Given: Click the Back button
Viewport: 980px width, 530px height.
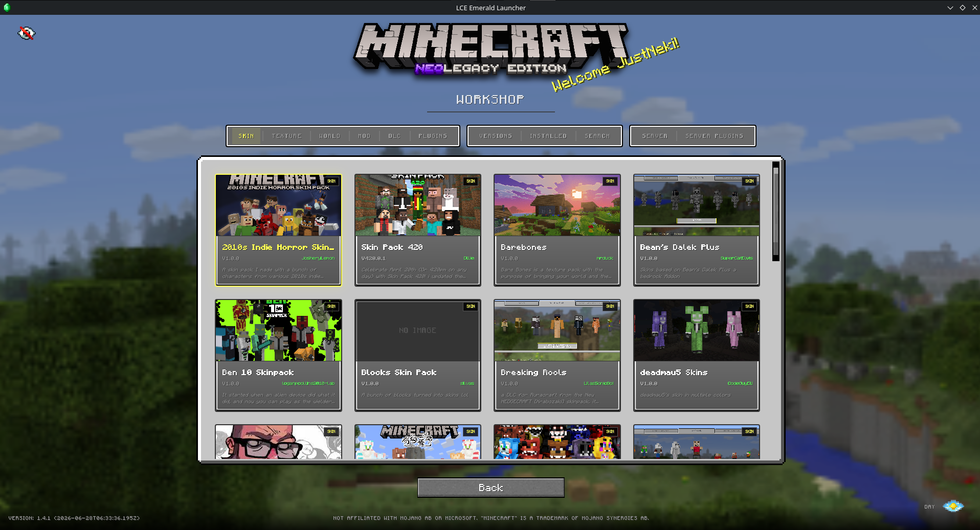Looking at the screenshot, I should [491, 488].
